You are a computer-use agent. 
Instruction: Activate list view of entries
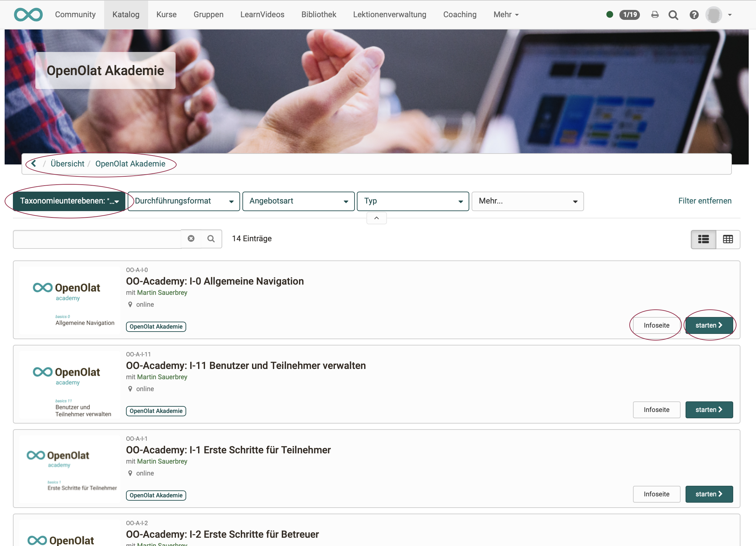pos(703,239)
